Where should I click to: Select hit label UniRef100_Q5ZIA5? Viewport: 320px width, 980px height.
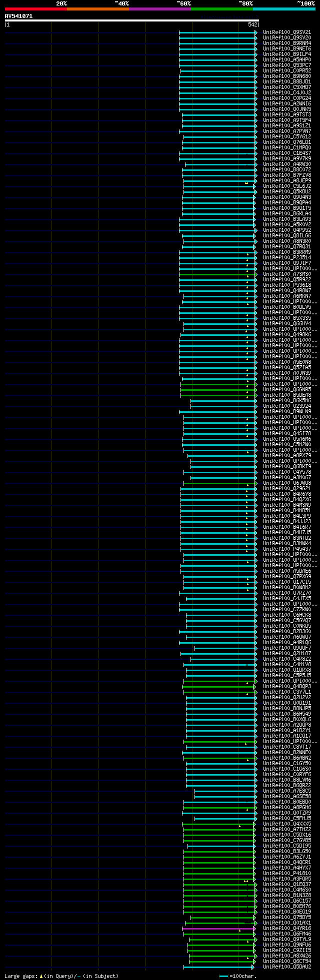(x=287, y=367)
